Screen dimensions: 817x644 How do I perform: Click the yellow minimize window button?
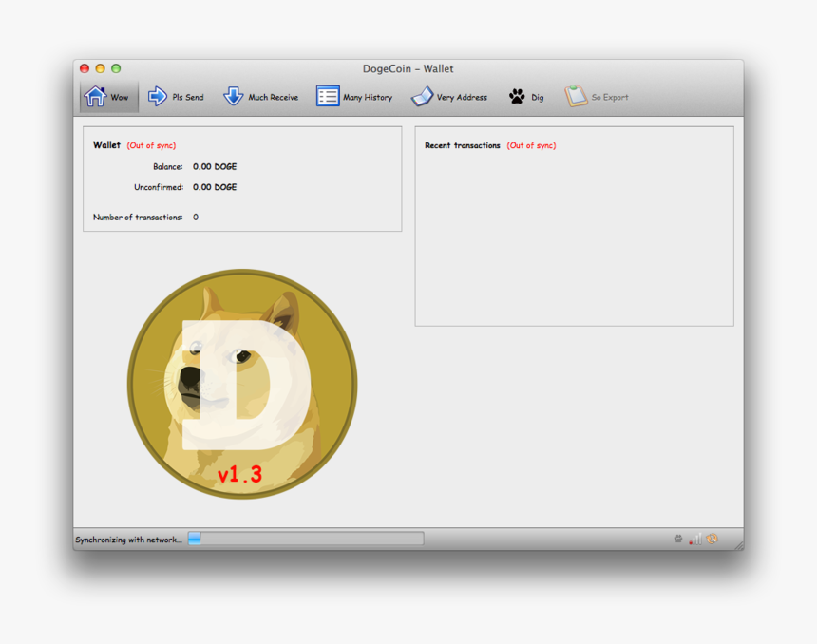[101, 68]
